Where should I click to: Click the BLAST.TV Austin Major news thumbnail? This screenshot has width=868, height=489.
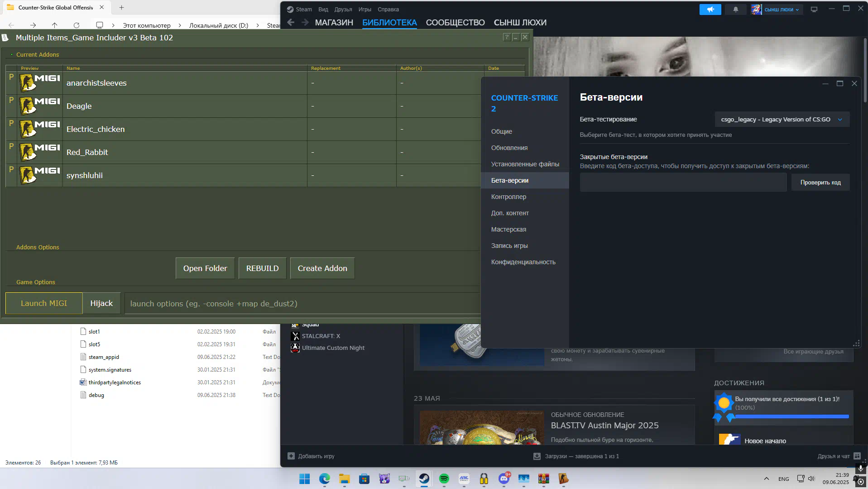(482, 427)
